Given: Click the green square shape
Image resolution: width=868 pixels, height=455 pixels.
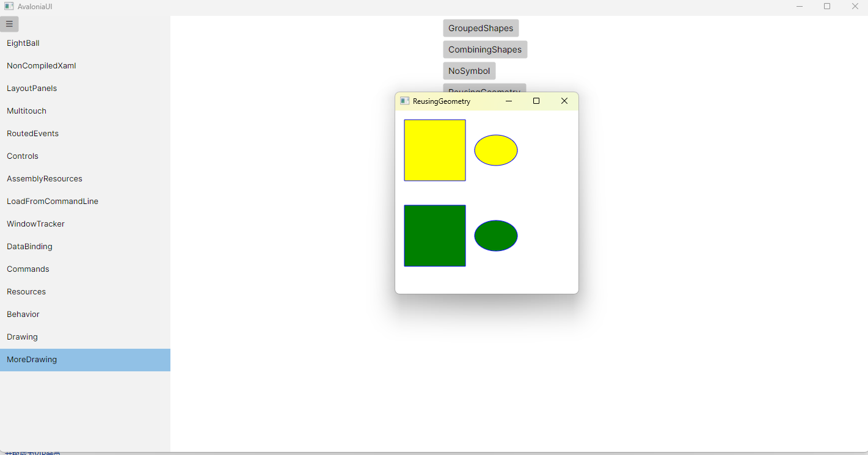Looking at the screenshot, I should [x=435, y=236].
